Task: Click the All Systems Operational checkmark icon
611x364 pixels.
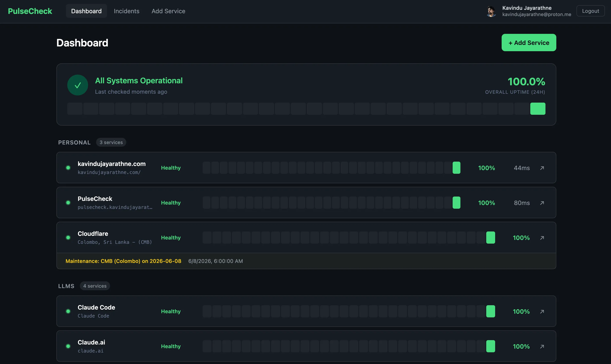Action: coord(78,85)
